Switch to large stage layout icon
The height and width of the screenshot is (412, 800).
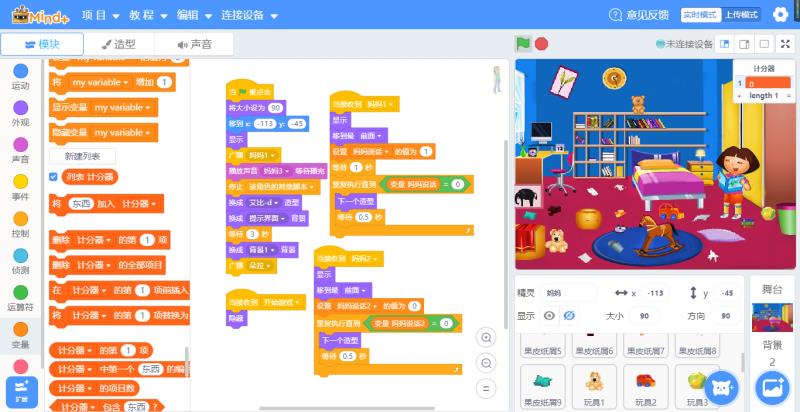coord(744,44)
